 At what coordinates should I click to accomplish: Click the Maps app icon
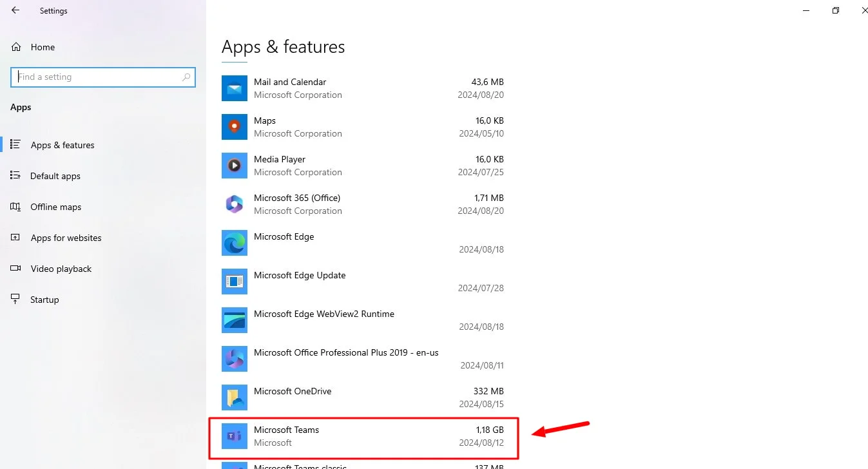pos(235,127)
